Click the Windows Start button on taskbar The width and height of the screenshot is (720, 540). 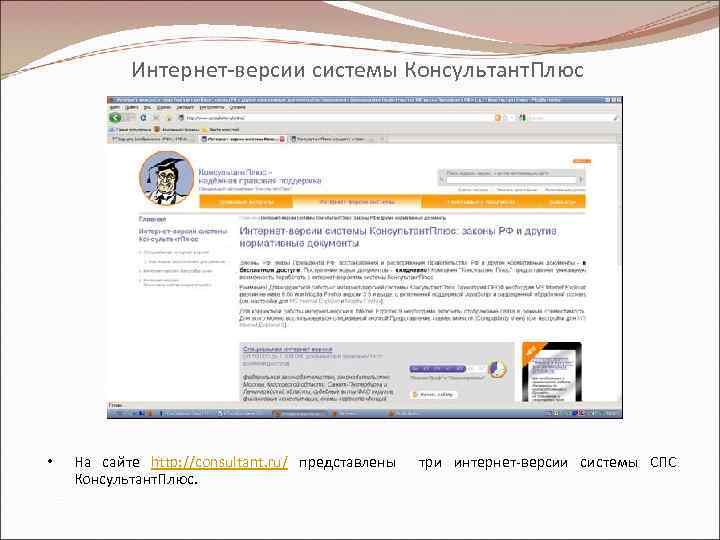[118, 413]
